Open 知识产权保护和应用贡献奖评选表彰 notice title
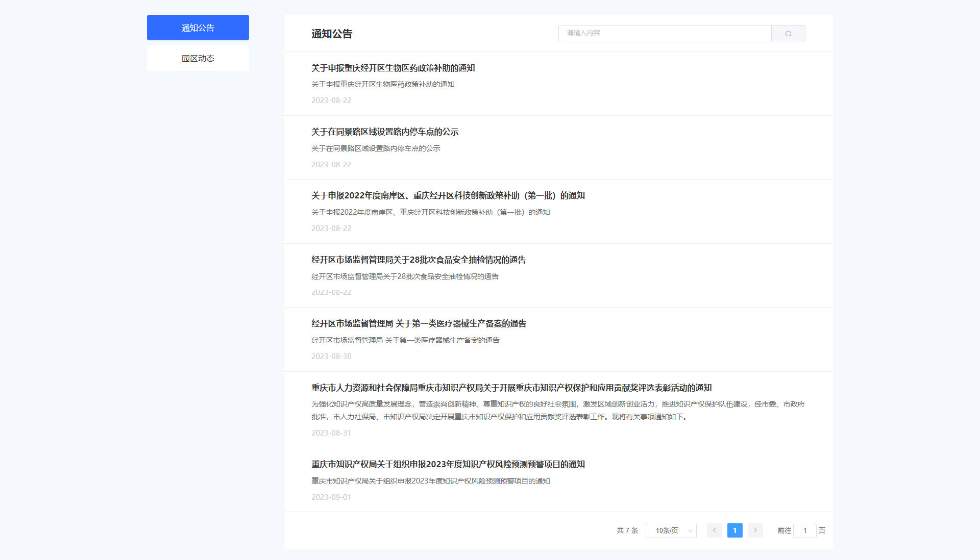Viewport: 980px width, 560px height. (511, 388)
